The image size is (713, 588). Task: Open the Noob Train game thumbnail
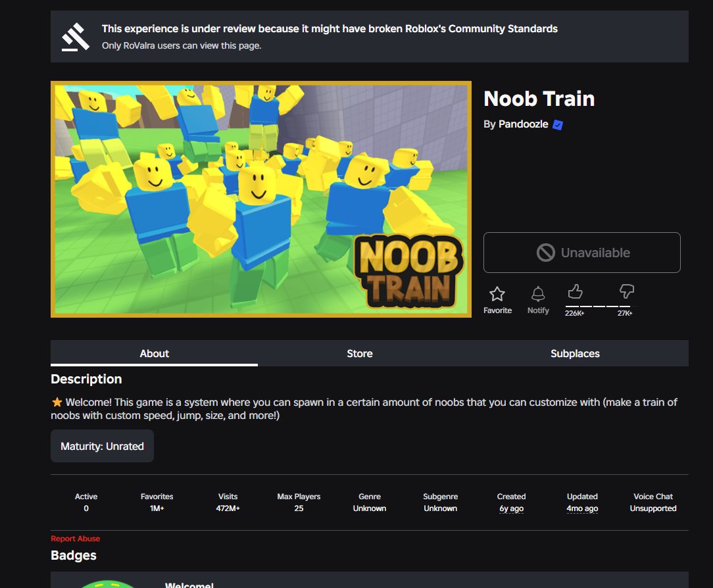point(261,199)
